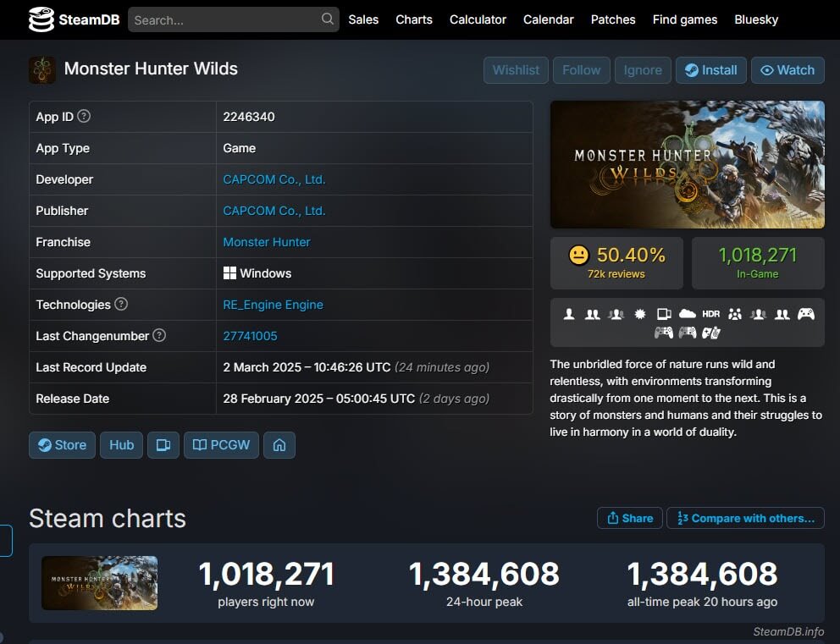
Task: Open the Hub button
Action: coord(122,445)
